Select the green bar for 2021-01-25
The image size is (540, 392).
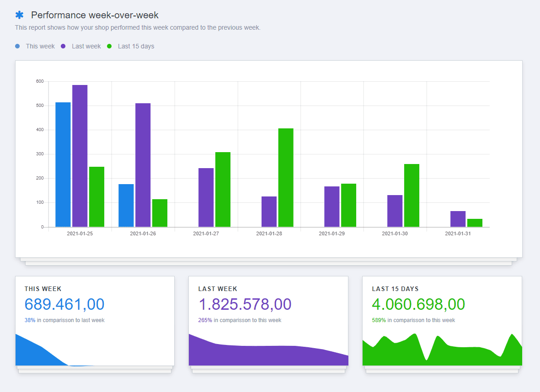97,197
